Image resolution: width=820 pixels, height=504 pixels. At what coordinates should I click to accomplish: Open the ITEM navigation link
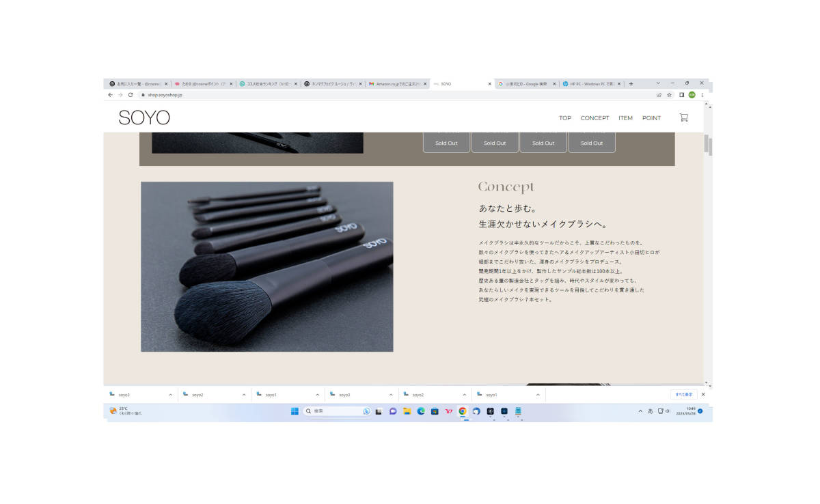tap(625, 118)
